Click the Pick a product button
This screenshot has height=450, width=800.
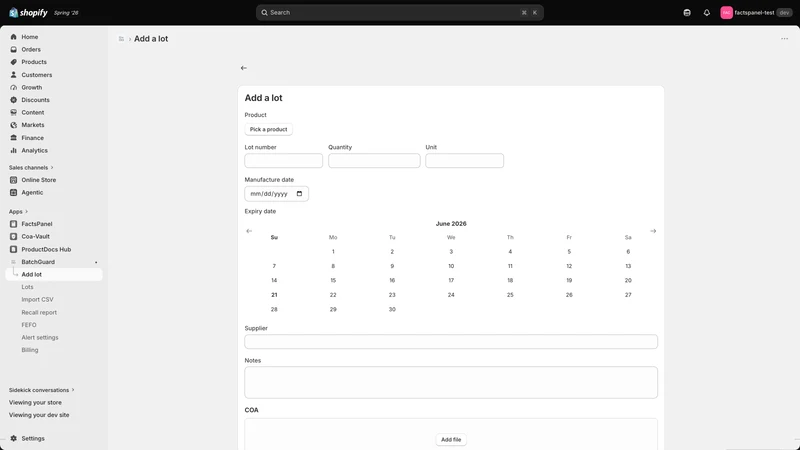pos(268,130)
